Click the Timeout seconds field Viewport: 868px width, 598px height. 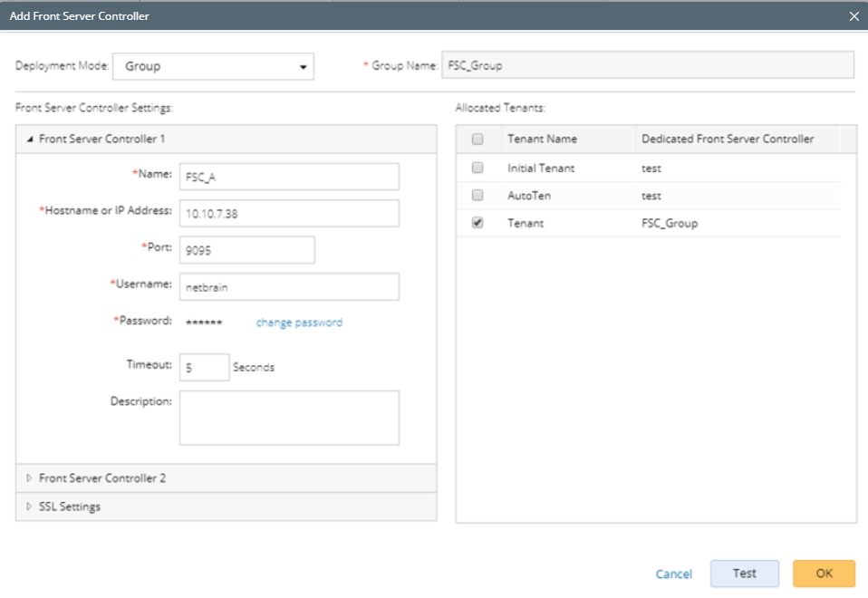coord(204,367)
